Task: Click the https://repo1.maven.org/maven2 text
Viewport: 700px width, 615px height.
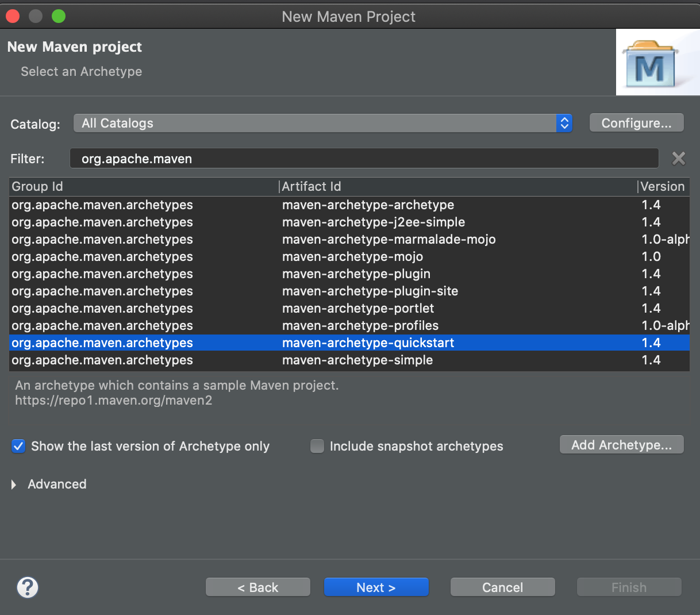Action: (x=114, y=400)
